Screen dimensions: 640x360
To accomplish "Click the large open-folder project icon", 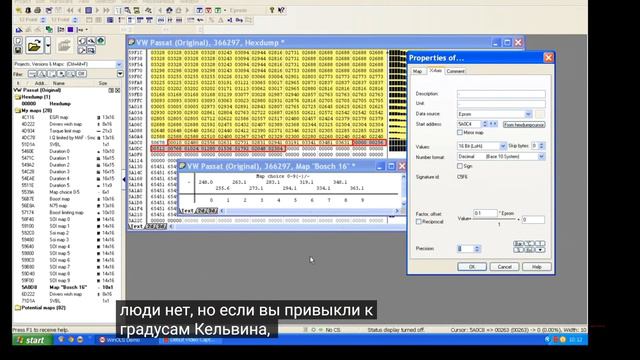I will 34,45.
